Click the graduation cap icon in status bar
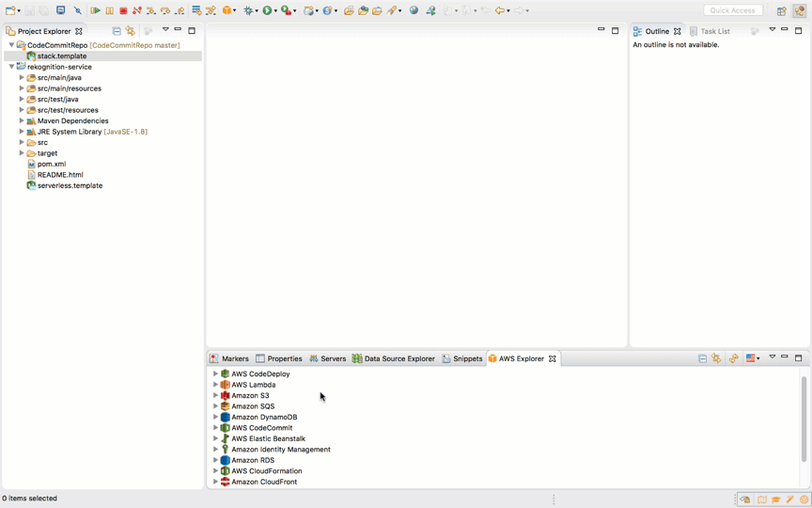 [x=775, y=500]
